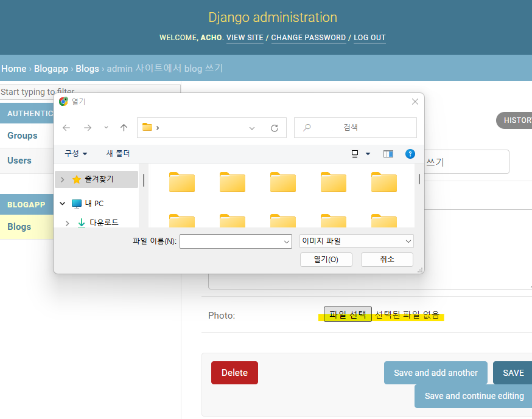Toggle the preview pane icon

pos(388,154)
